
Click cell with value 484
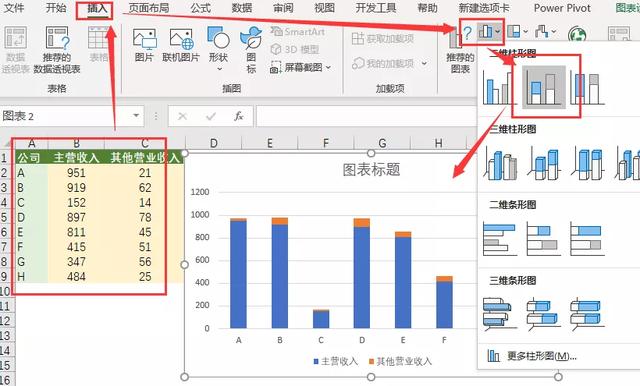point(76,277)
